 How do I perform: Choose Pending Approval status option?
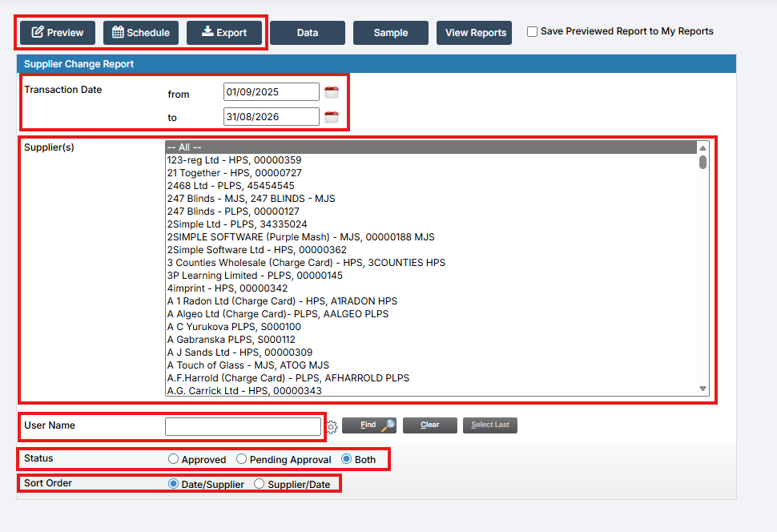[241, 459]
